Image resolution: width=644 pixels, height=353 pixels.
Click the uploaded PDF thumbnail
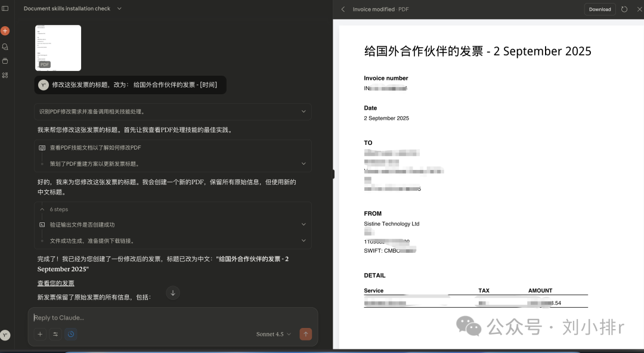pyautogui.click(x=58, y=48)
